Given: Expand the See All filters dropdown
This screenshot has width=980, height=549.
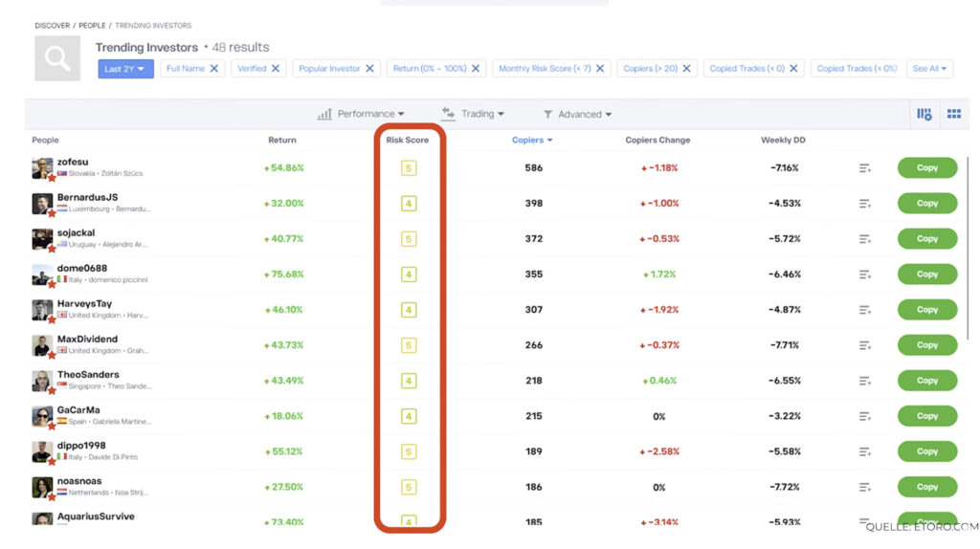Looking at the screenshot, I should point(929,69).
